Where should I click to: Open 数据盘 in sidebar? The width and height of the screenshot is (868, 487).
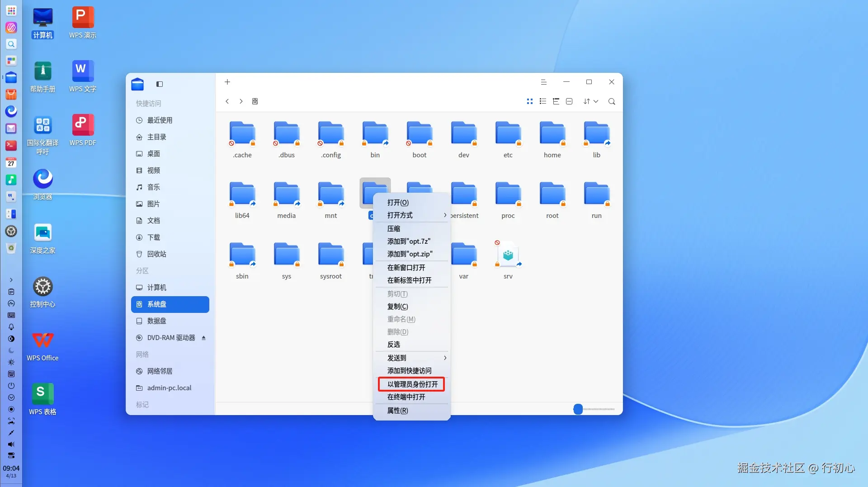pos(170,321)
